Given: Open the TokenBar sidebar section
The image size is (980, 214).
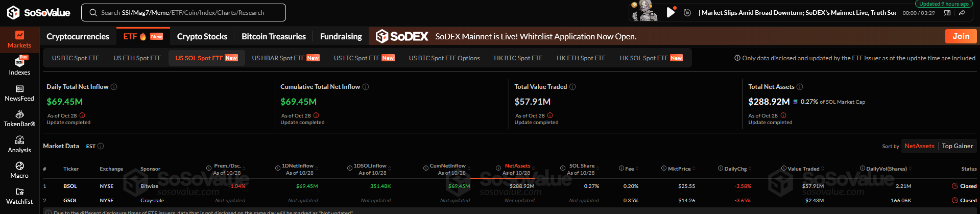Looking at the screenshot, I should (19, 118).
